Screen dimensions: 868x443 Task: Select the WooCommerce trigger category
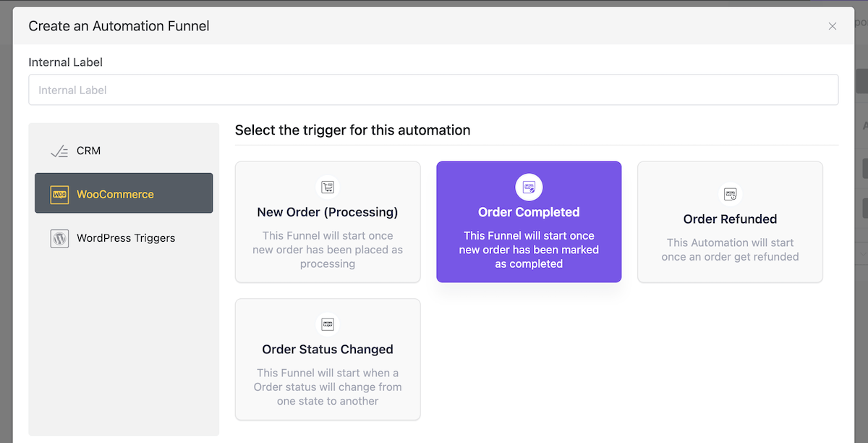124,193
